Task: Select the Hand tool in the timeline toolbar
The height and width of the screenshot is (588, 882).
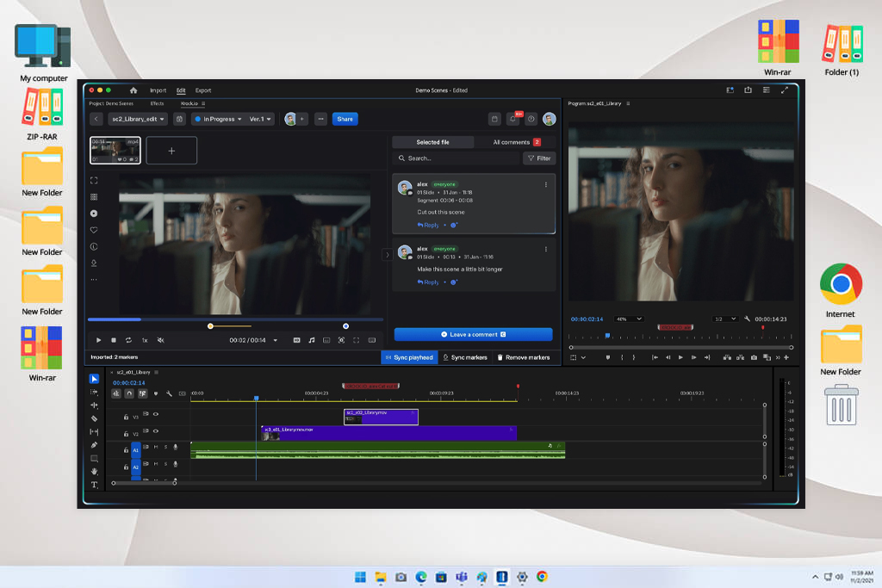Action: pos(94,471)
